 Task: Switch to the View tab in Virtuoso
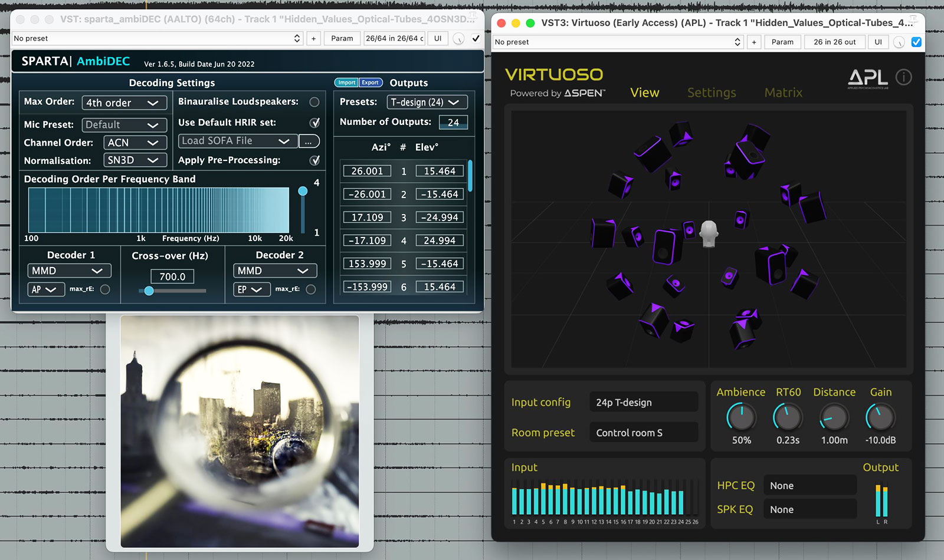(644, 93)
